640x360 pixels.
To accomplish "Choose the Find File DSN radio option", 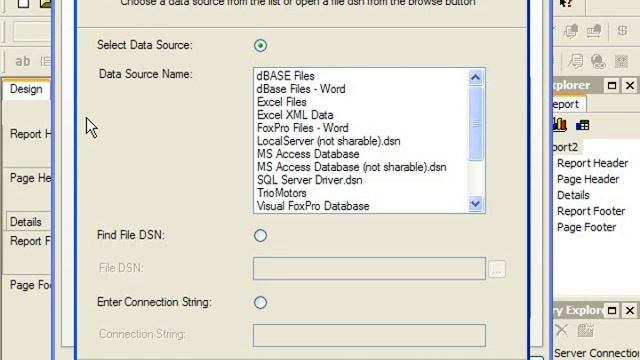I will tap(260, 236).
